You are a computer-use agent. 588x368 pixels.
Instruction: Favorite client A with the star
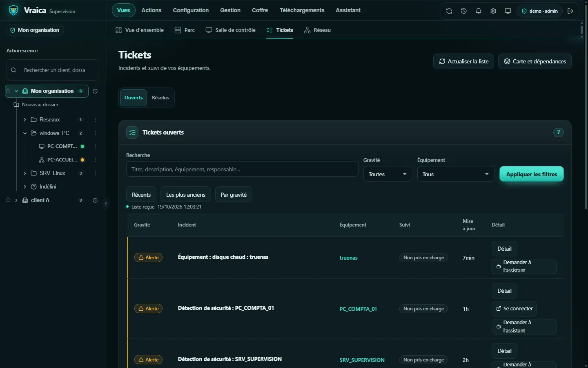[x=8, y=200]
